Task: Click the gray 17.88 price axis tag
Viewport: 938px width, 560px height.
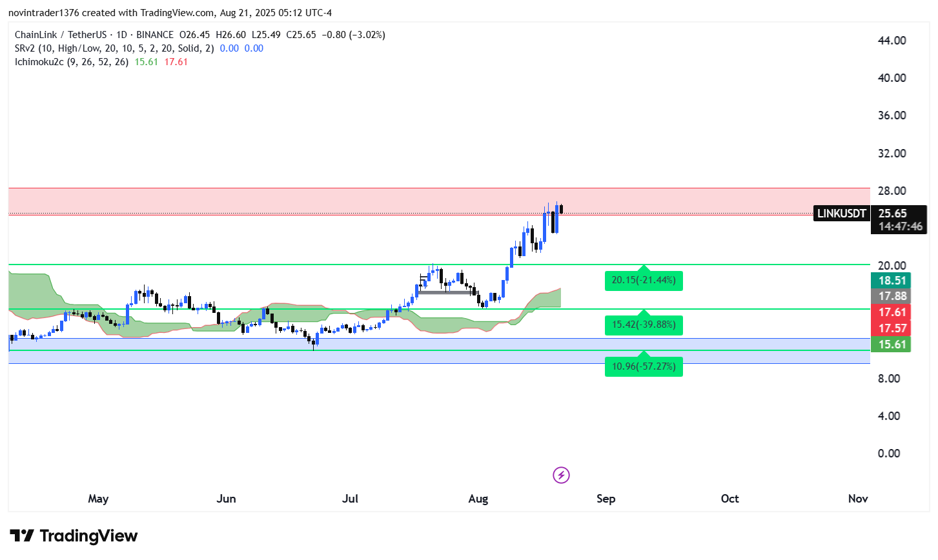Action: (x=892, y=296)
